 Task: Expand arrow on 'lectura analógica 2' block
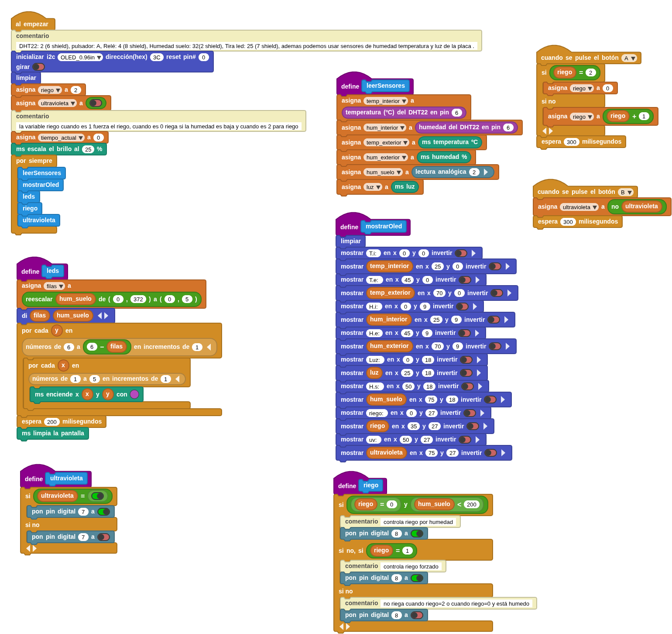tap(486, 172)
